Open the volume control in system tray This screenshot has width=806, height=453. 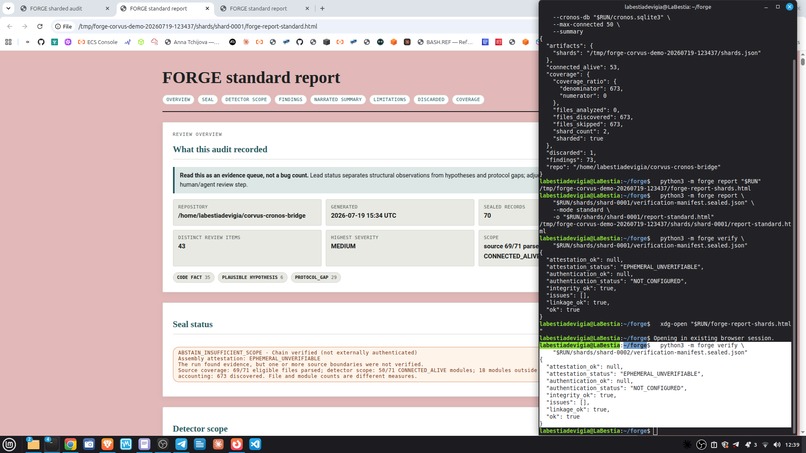coord(777,445)
